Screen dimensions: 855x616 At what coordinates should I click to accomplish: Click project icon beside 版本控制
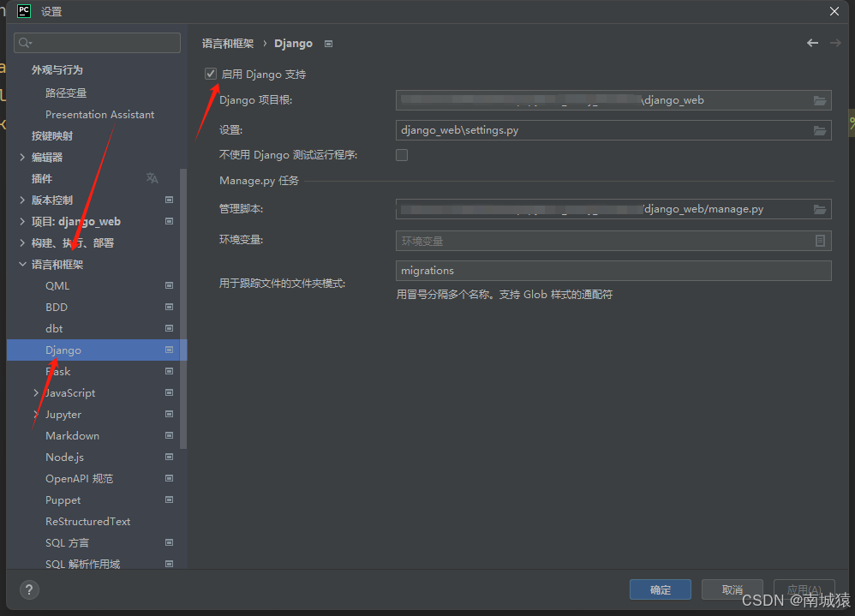pyautogui.click(x=169, y=200)
